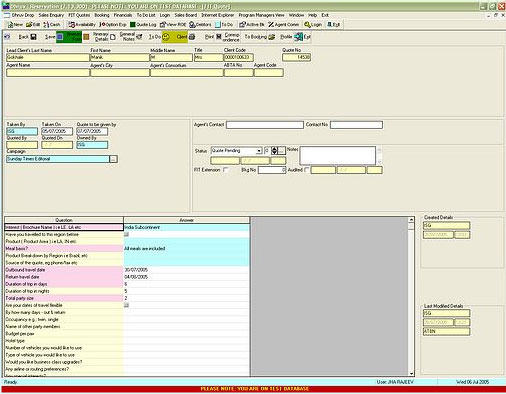Open the FIT Quotes menu
The image size is (506, 394).
[79, 15]
